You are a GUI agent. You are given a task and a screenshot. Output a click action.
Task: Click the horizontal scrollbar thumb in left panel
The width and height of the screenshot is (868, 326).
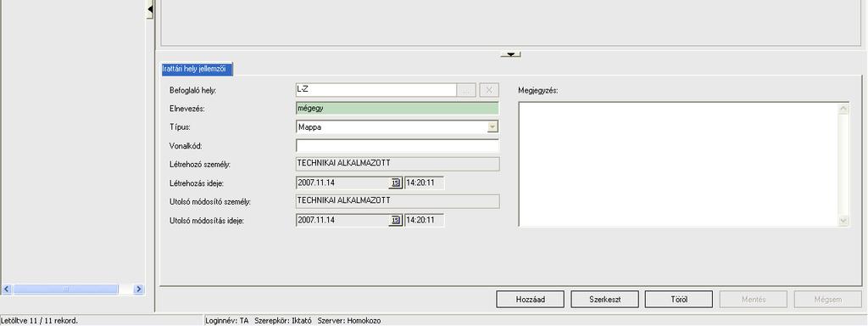click(x=66, y=289)
